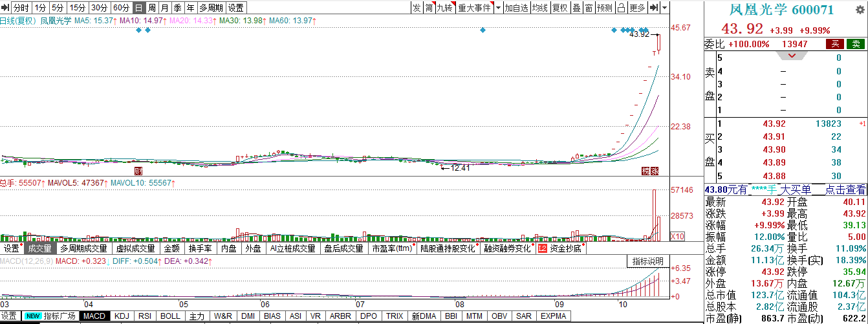Select 市盈率(ttm) tab
Screen dimensions: 868x324
click(392, 248)
